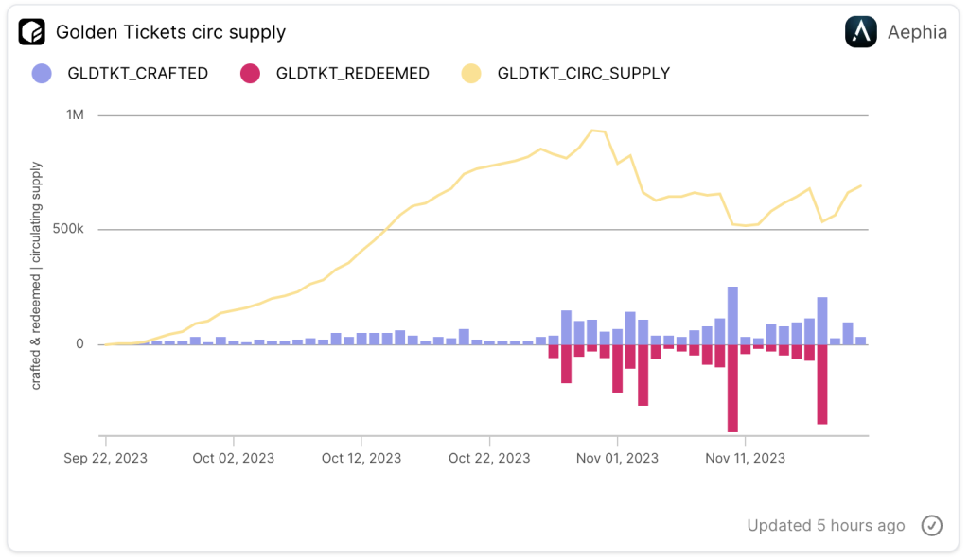Click the chart logo icon beside the title

pos(32,32)
